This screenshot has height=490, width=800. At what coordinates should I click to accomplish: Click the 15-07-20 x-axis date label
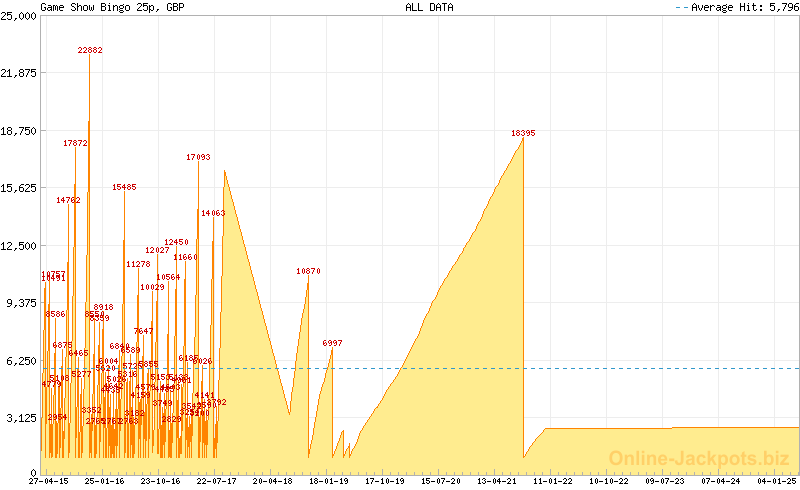click(441, 481)
